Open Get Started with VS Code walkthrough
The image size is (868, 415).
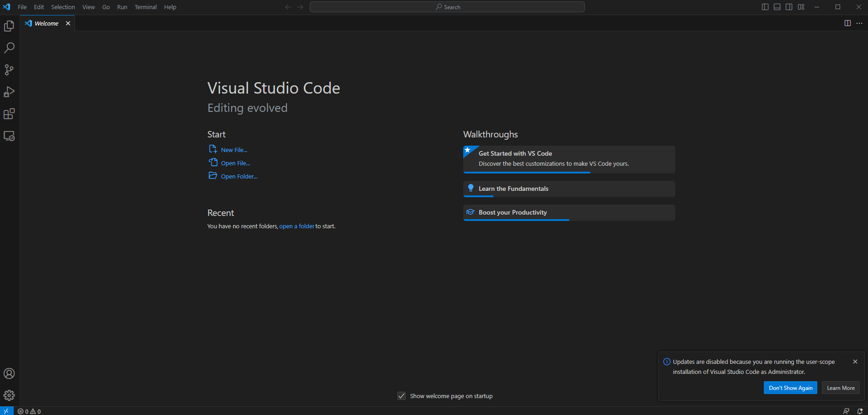click(x=569, y=159)
